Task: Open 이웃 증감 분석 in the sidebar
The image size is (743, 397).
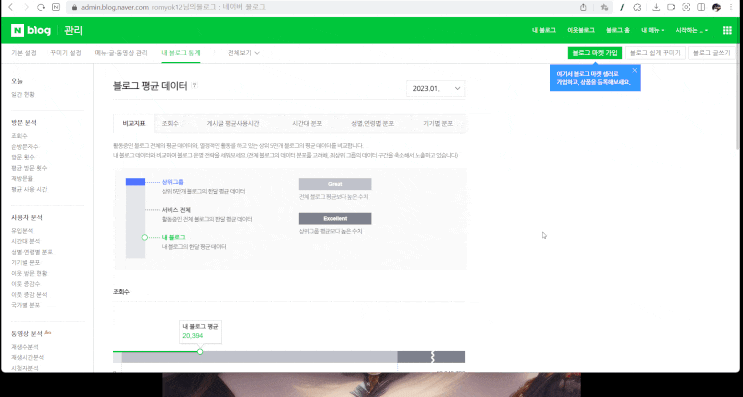Action: pyautogui.click(x=29, y=295)
